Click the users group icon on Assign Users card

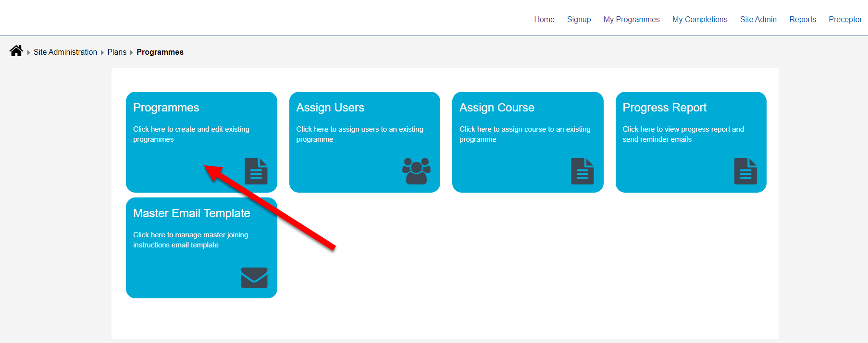(x=416, y=171)
